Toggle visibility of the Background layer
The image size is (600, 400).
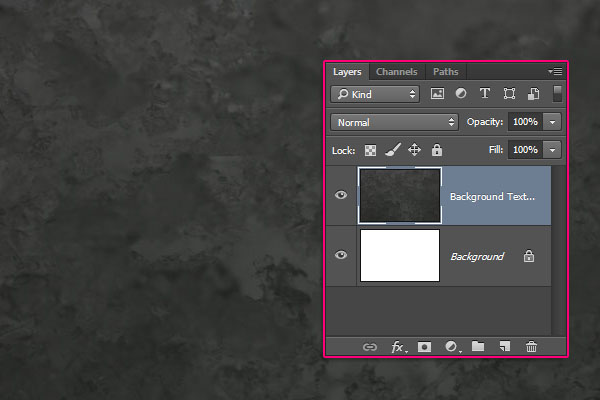pos(341,255)
